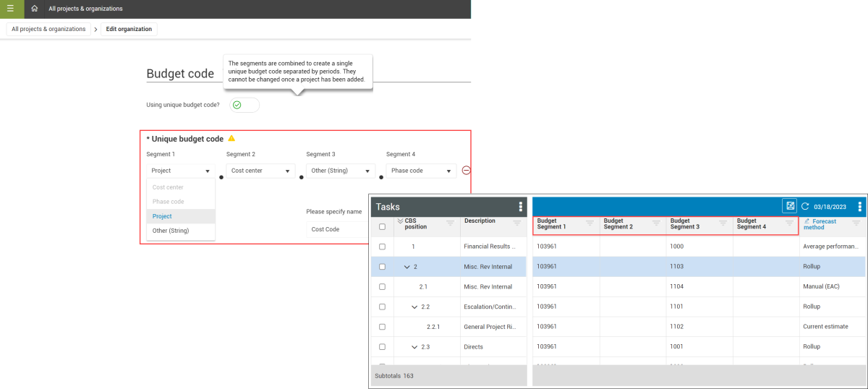Click All projects & organizations breadcrumb
The image size is (868, 389).
pos(48,29)
